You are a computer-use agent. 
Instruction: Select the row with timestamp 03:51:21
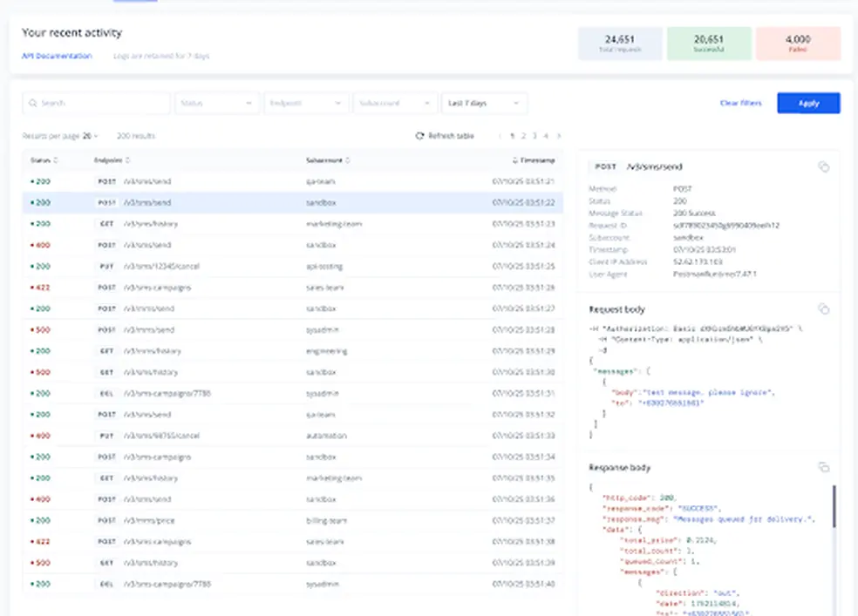[x=293, y=181]
